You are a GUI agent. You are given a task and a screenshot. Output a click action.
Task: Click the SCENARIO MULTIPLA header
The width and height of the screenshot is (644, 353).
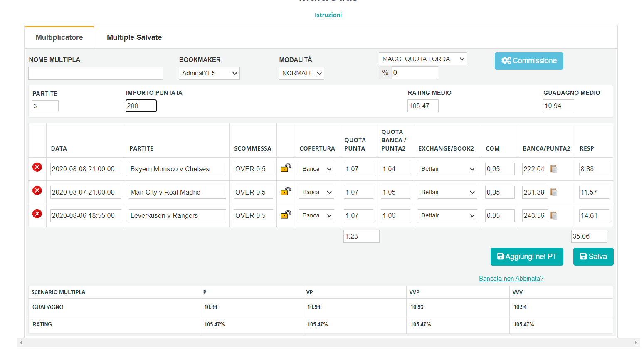(x=58, y=292)
